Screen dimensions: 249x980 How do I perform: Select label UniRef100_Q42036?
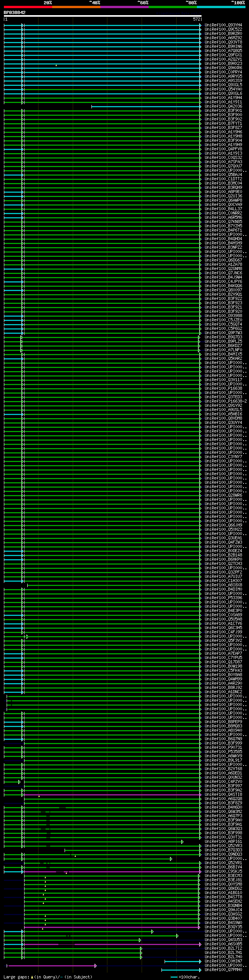click(223, 106)
